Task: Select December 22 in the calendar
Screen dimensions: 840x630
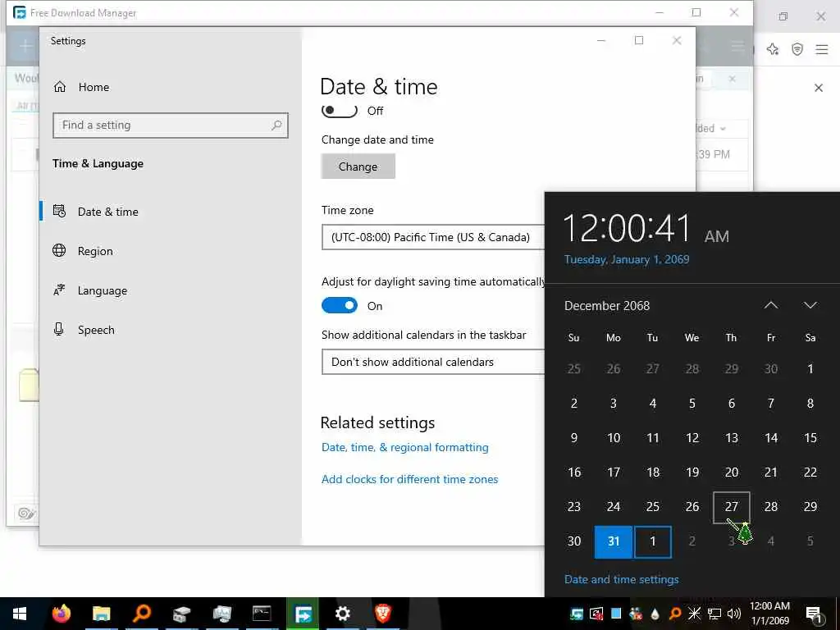Action: tap(810, 472)
